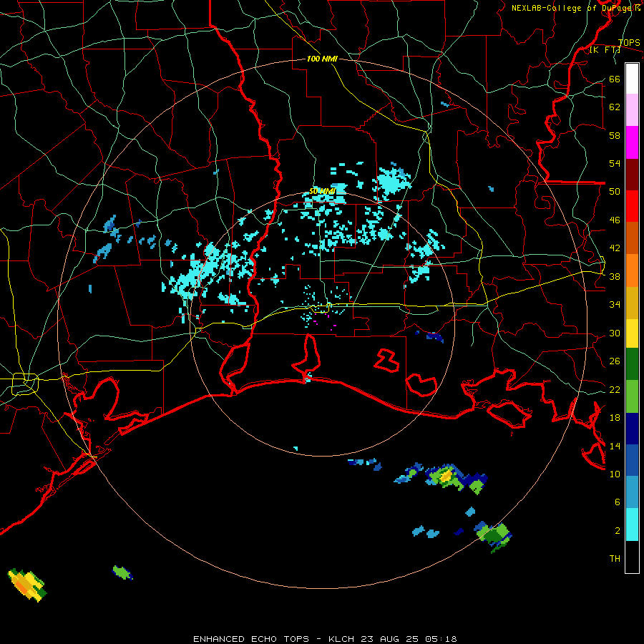Click the white swatch in the tops legend
This screenshot has height=644, width=644.
tap(632, 79)
